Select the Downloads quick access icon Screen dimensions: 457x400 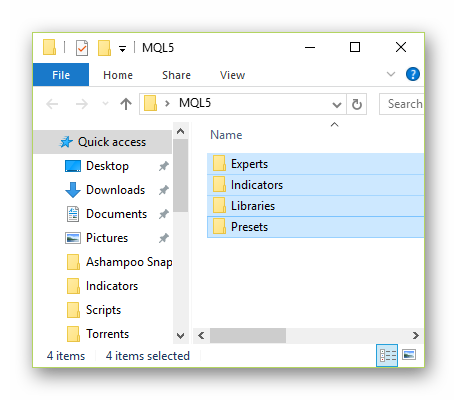point(73,190)
